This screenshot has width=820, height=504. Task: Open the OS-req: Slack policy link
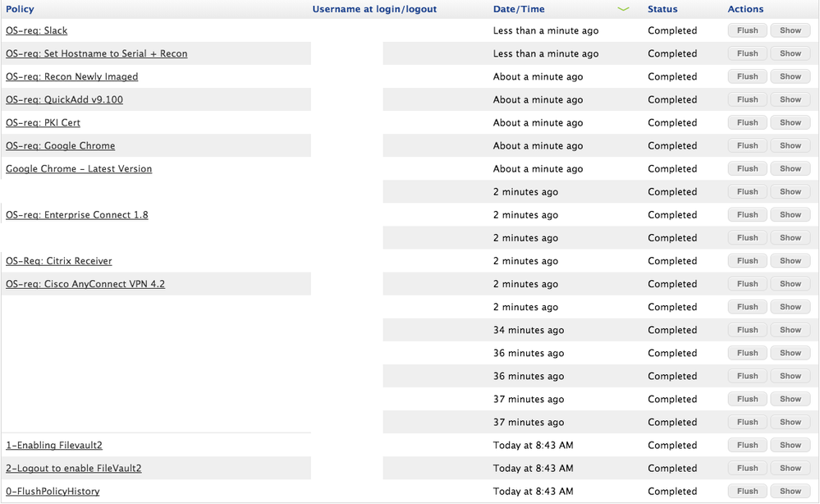(x=37, y=30)
